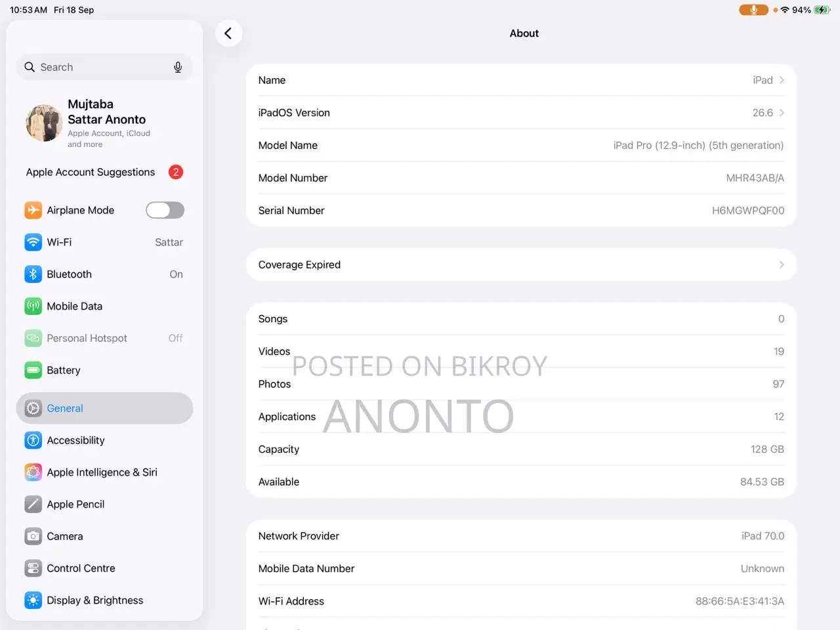Image resolution: width=840 pixels, height=630 pixels.
Task: Tap the Control Centre icon
Action: click(x=33, y=568)
